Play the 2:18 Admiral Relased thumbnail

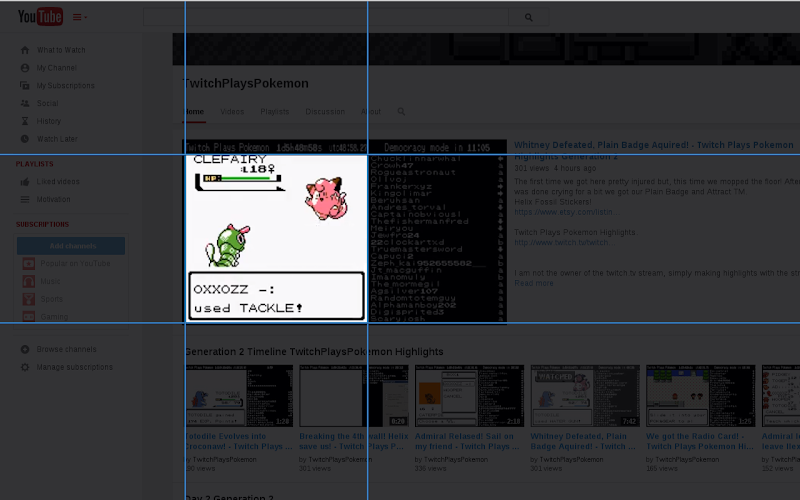469,396
